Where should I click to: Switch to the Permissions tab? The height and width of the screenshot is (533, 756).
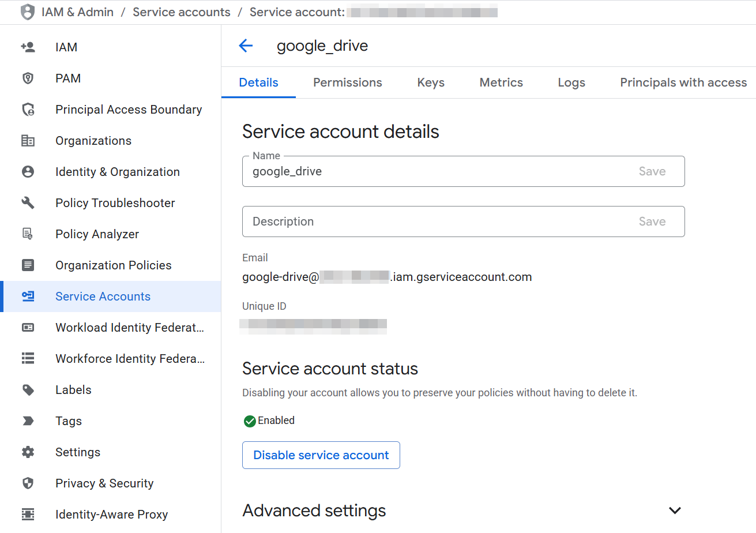pyautogui.click(x=347, y=82)
